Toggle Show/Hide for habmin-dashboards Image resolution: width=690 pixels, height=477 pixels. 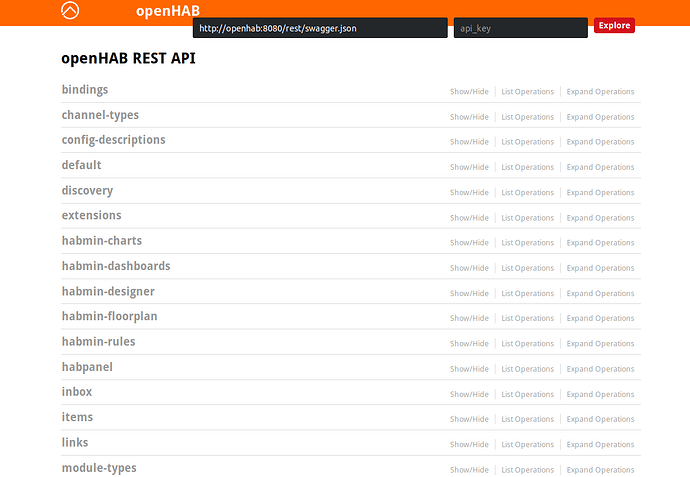pyautogui.click(x=469, y=268)
